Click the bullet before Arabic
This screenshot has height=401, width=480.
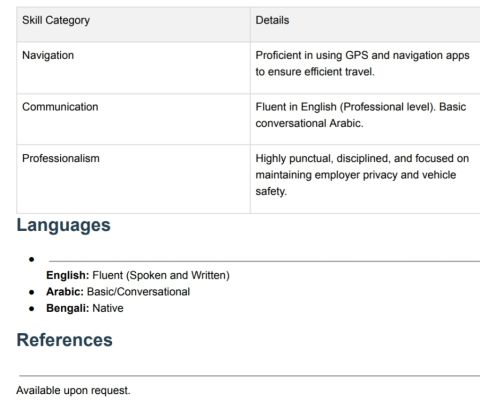(32, 292)
